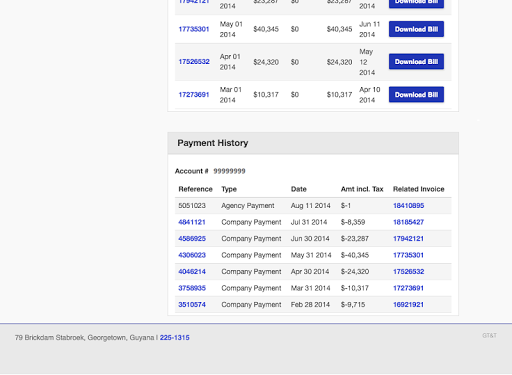Open payment reference 4841121
Screen dimensions: 512x375
pyautogui.click(x=192, y=222)
